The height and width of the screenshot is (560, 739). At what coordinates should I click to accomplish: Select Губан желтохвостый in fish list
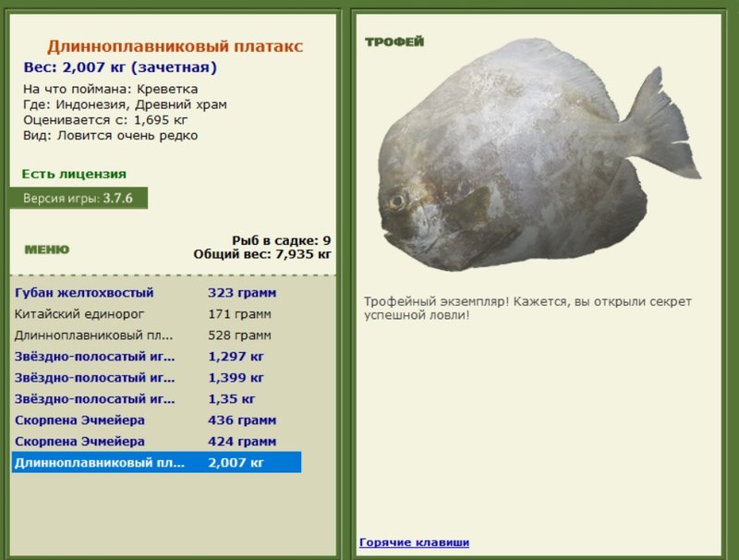[156, 293]
